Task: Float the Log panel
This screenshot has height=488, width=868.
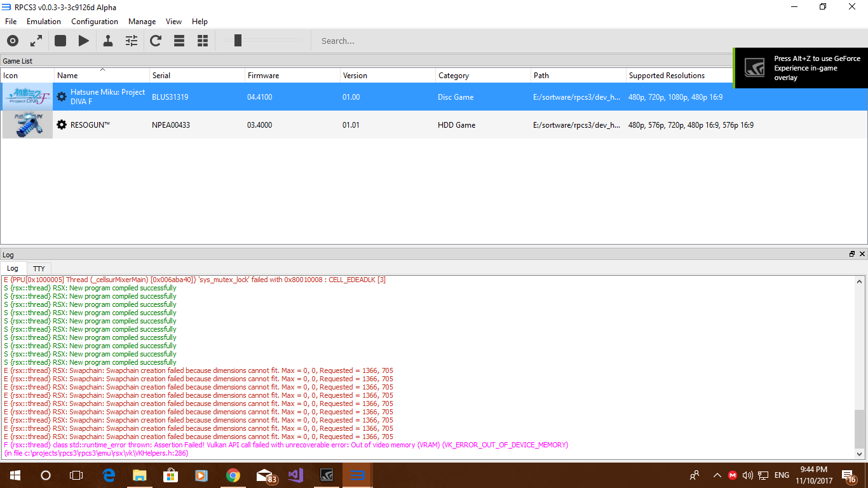Action: tap(852, 254)
